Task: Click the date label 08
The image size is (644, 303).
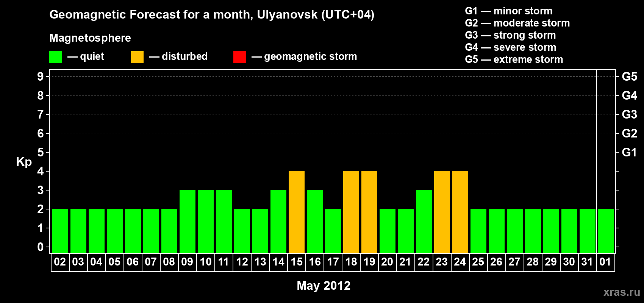Action: (x=169, y=262)
